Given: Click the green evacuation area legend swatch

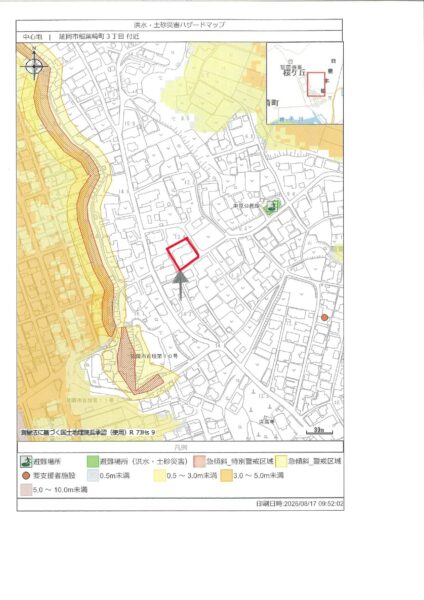Looking at the screenshot, I should point(92,461).
